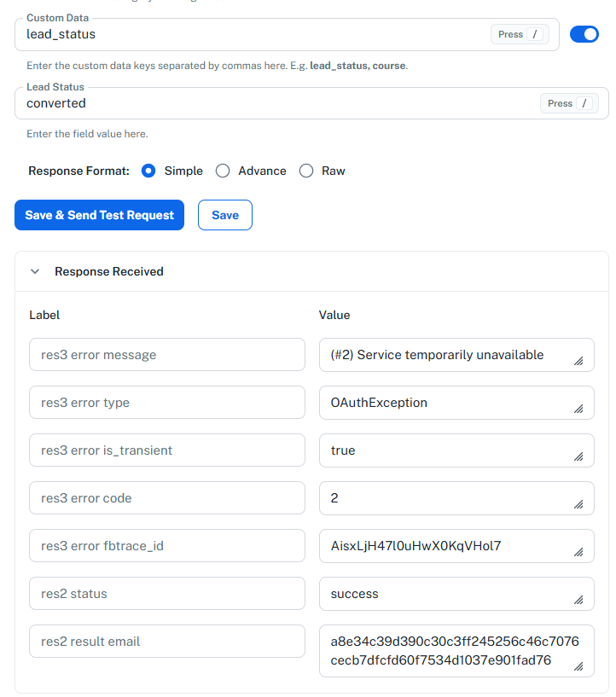Click the res2 status label field
This screenshot has width=616, height=697.
167,594
